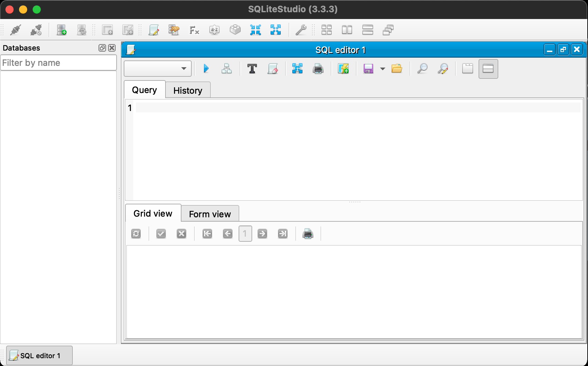588x366 pixels.
Task: Open a new SQL editor window
Action: coord(154,30)
